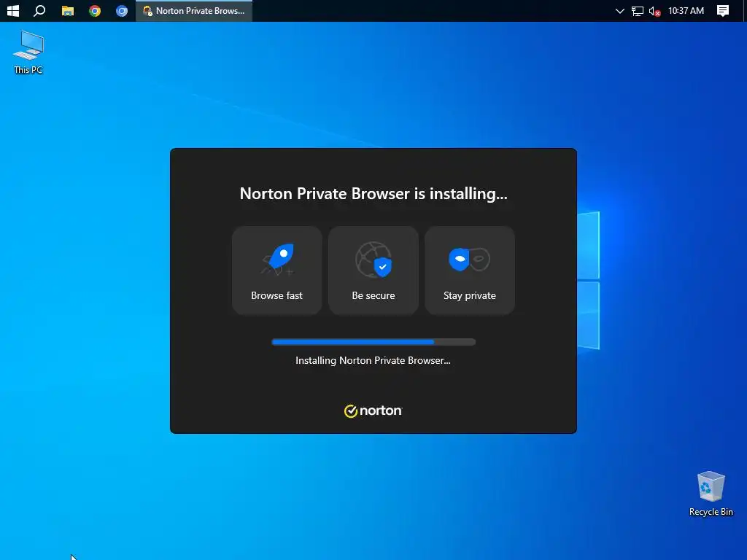Open the blue Chromium browser taskbar icon
Image resolution: width=747 pixels, height=560 pixels.
122,10
